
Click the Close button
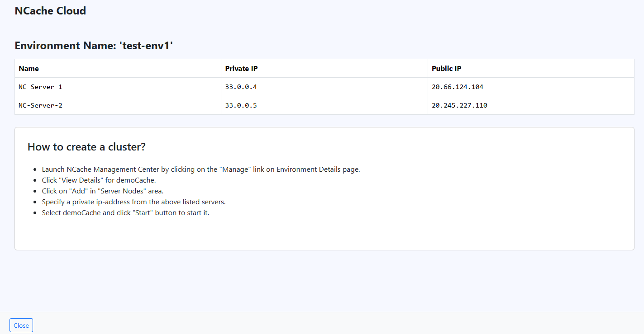pos(21,325)
